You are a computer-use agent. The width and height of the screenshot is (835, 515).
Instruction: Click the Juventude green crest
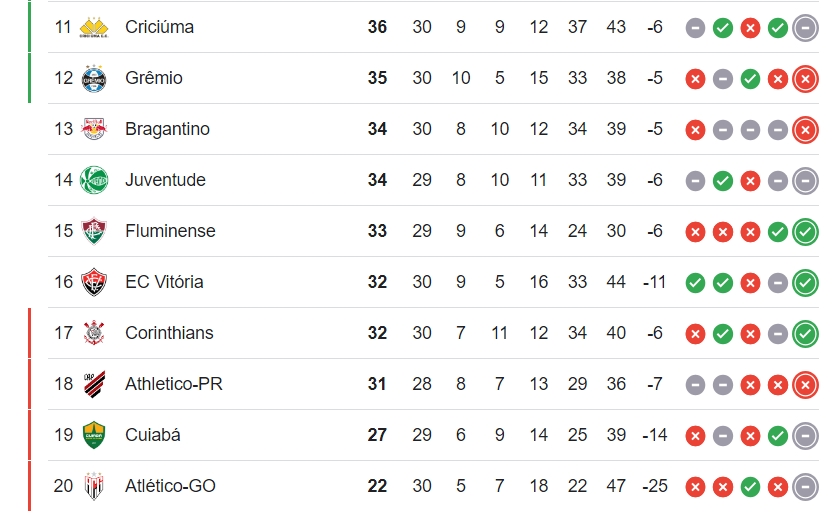coord(94,180)
